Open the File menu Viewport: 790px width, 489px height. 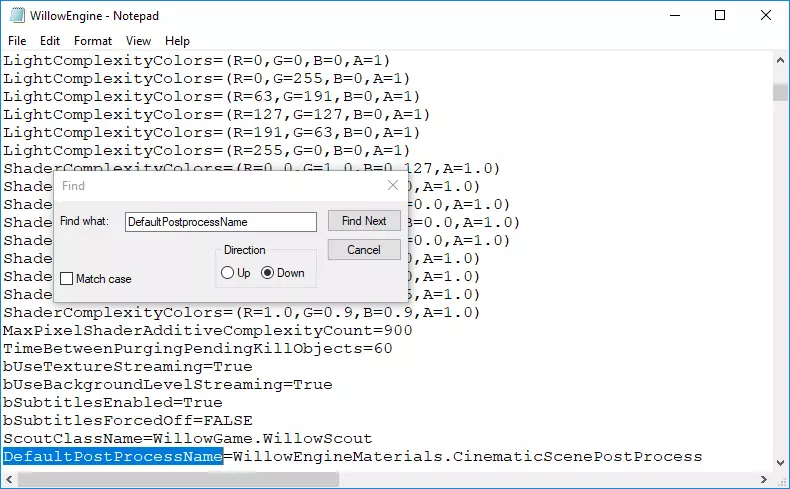(17, 41)
